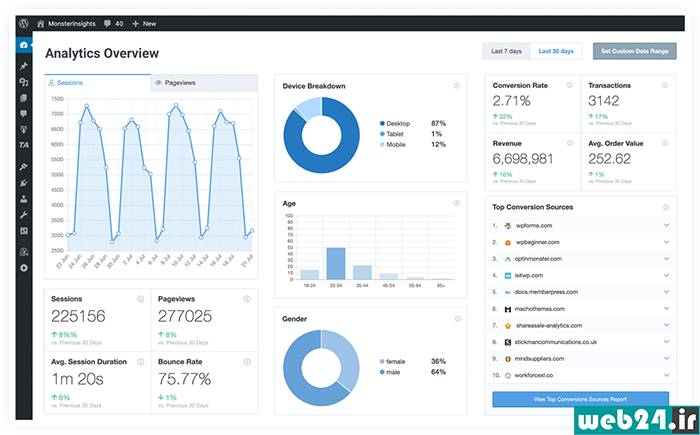
Task: Click the Transactions info icon
Action: point(665,85)
